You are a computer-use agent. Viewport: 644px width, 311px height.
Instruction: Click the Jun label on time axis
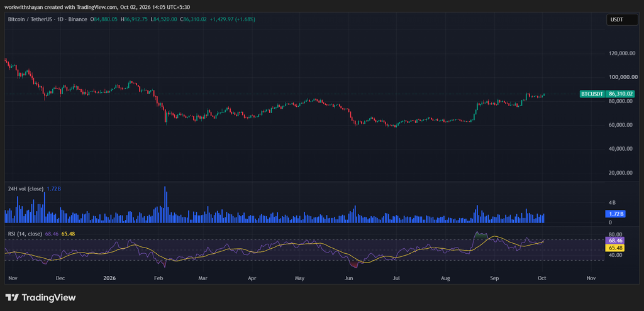[x=348, y=278]
